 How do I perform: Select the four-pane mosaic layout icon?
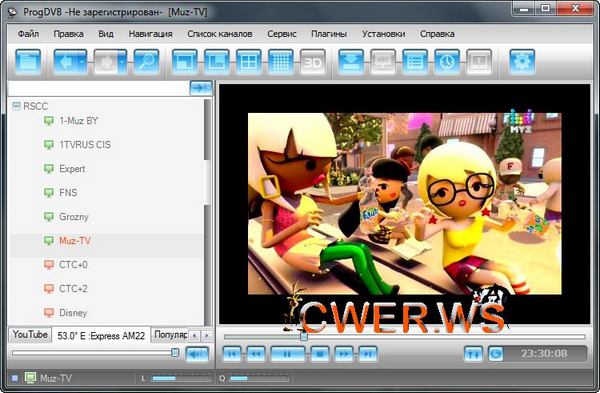[x=249, y=62]
